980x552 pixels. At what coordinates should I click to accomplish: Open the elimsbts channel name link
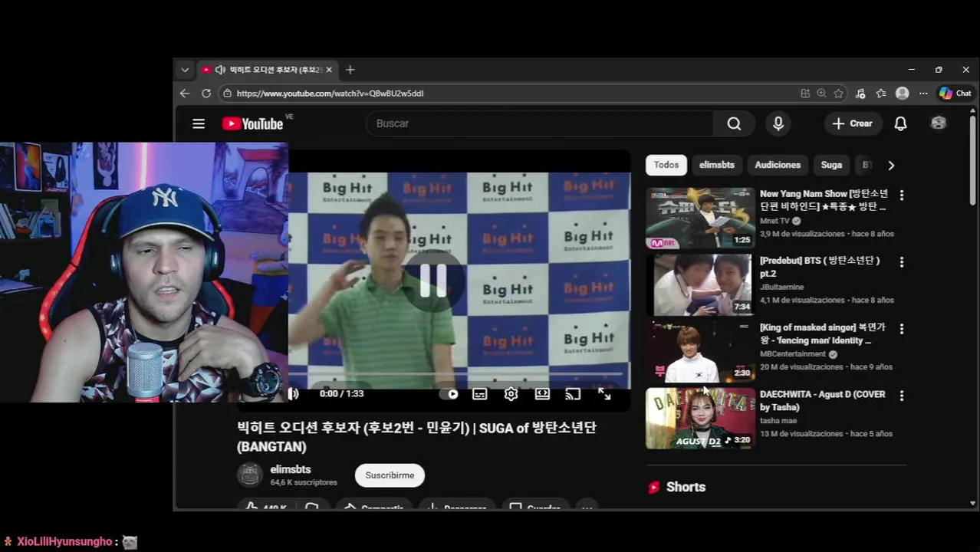coord(291,469)
